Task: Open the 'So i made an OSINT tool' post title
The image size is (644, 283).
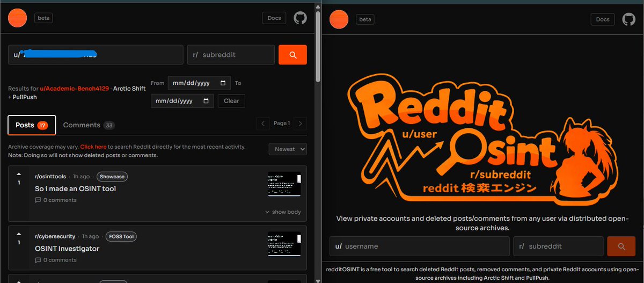Action: pyautogui.click(x=75, y=188)
